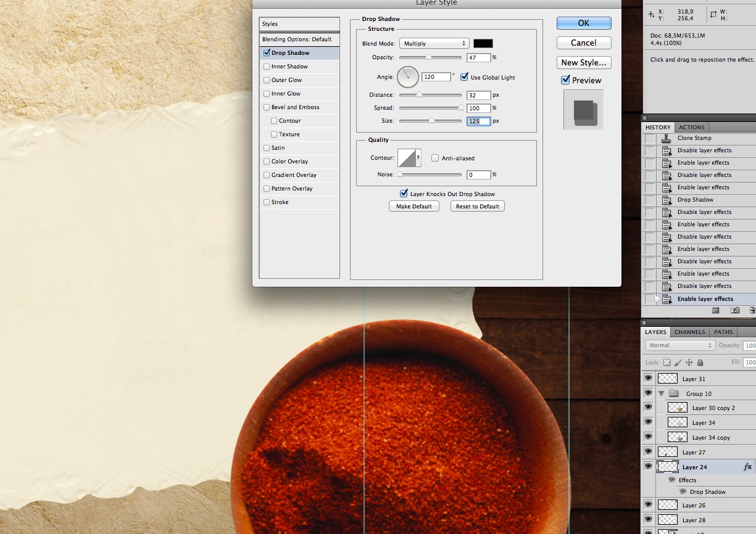The height and width of the screenshot is (534, 756).
Task: Click the Distance slider handle
Action: point(419,95)
